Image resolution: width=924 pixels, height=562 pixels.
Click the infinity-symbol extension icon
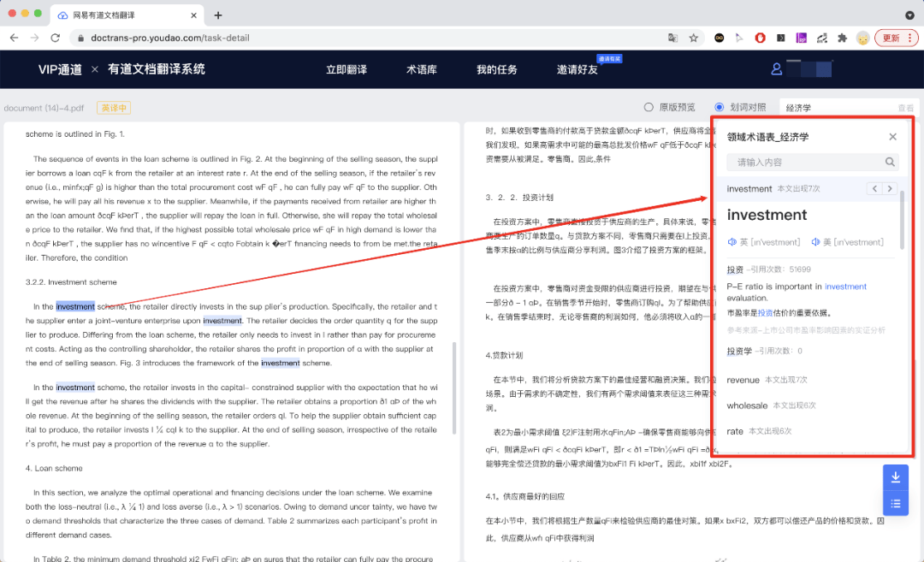[719, 38]
